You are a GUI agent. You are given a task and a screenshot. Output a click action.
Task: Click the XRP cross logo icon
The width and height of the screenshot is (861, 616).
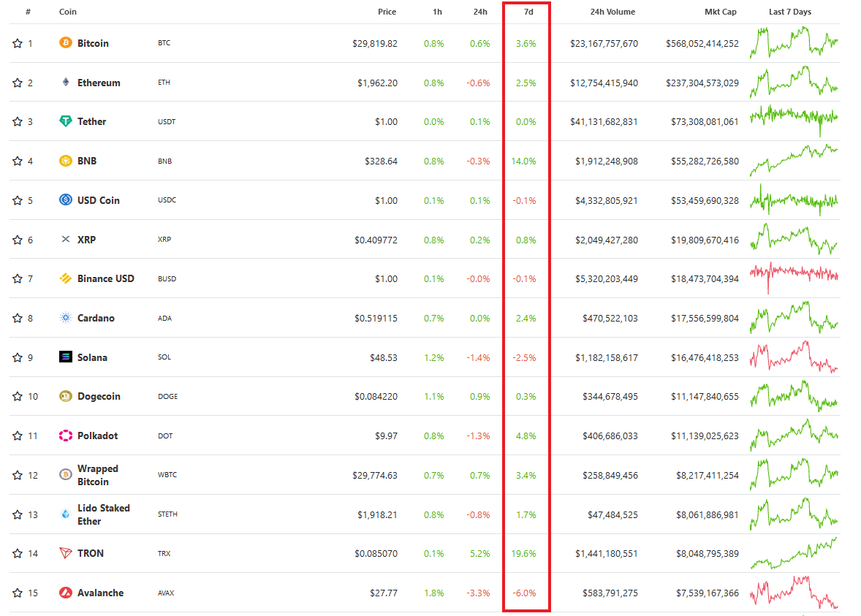click(x=65, y=240)
